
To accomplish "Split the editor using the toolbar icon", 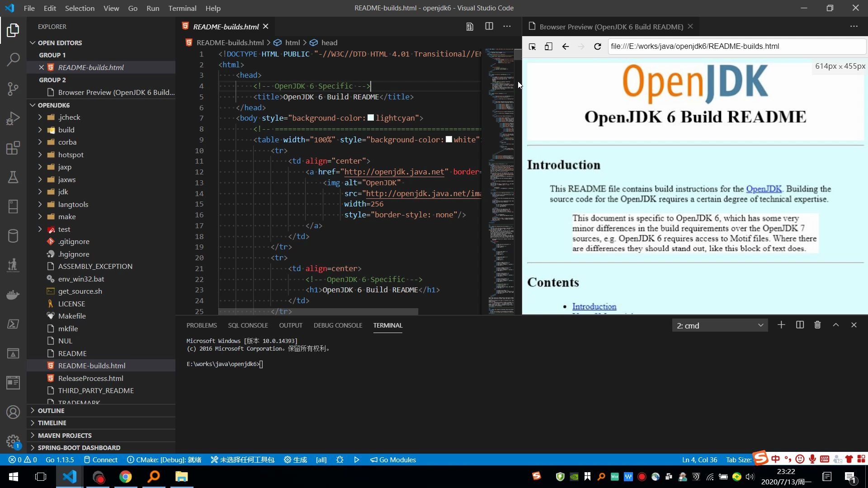I will tap(489, 26).
